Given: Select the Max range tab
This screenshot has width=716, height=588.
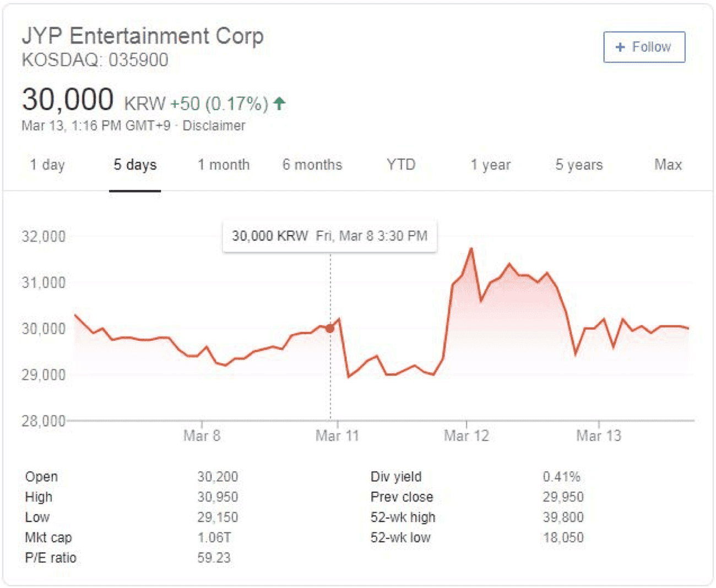Looking at the screenshot, I should tap(668, 165).
